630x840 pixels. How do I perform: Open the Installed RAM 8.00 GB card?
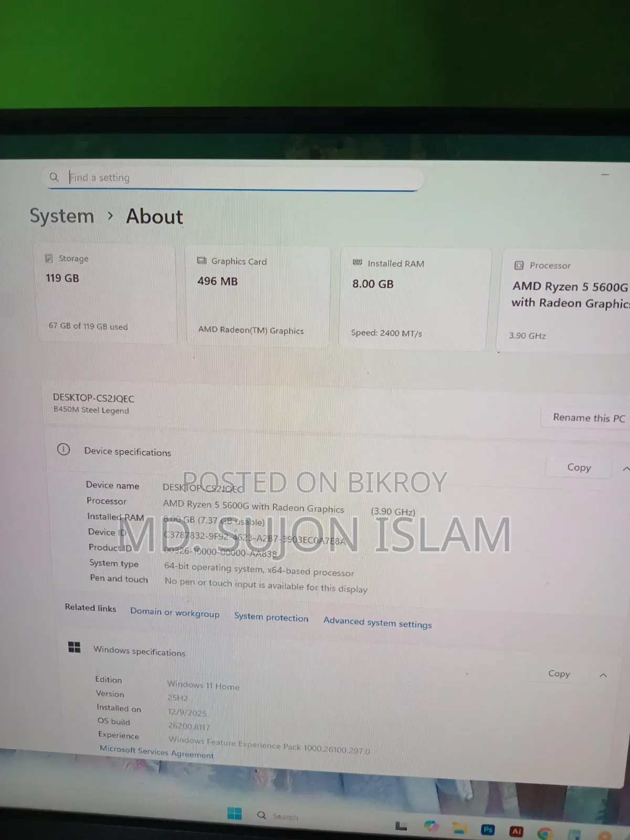414,298
